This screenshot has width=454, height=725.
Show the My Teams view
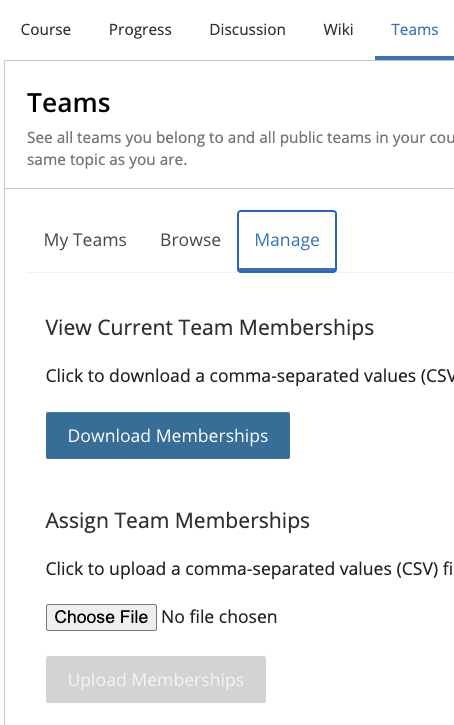click(x=85, y=240)
